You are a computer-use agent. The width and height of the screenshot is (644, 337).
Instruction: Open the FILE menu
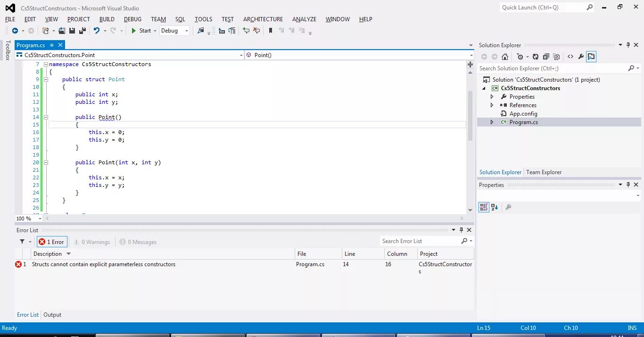point(10,19)
